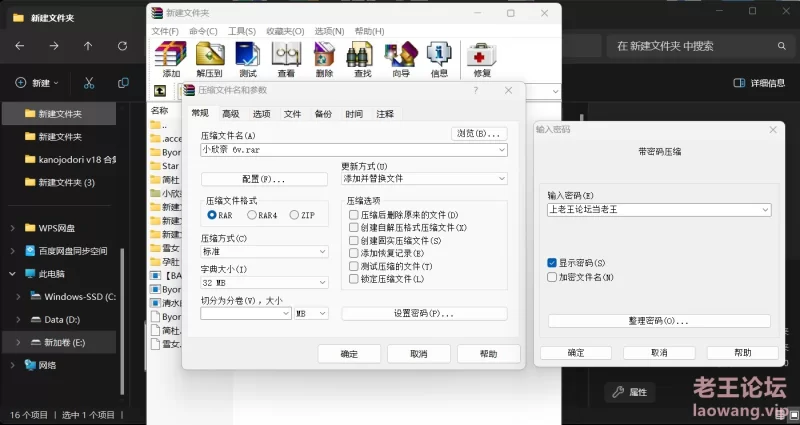Click the search magnifier icon in Explorer
Screen dimensions: 800x425
click(782, 46)
